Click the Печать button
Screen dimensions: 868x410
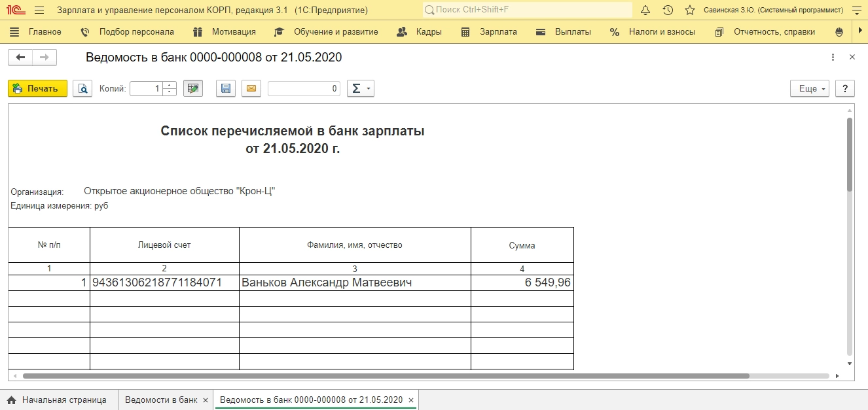click(38, 88)
